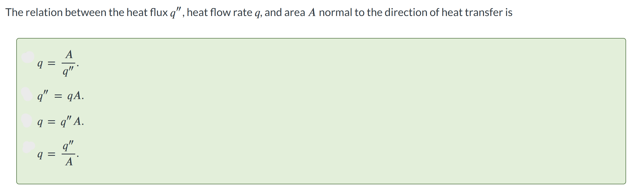Click the numerator q″ in last answer option
Image resolution: width=644 pixels, height=190 pixels.
(x=68, y=146)
